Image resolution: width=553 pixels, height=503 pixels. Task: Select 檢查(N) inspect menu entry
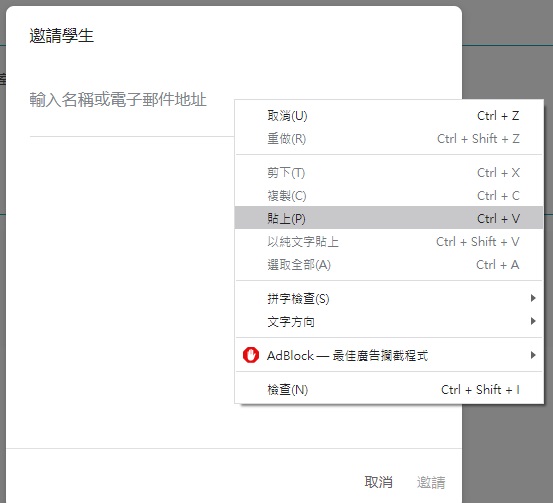pos(389,389)
